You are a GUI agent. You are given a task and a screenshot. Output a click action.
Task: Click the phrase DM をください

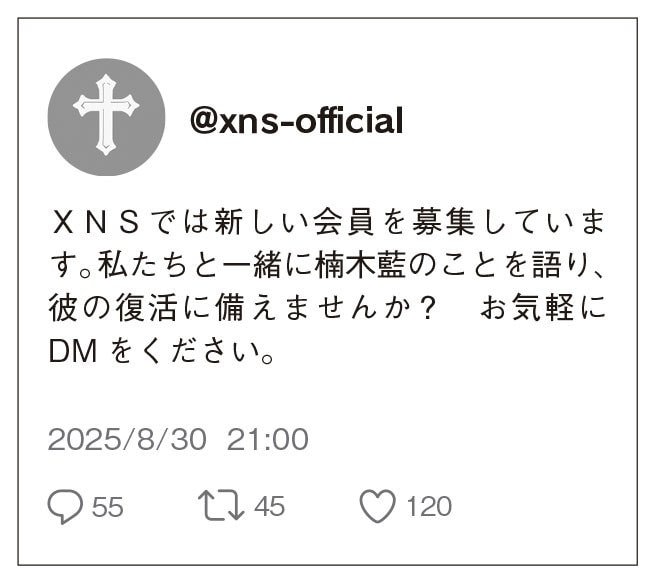click(x=161, y=351)
